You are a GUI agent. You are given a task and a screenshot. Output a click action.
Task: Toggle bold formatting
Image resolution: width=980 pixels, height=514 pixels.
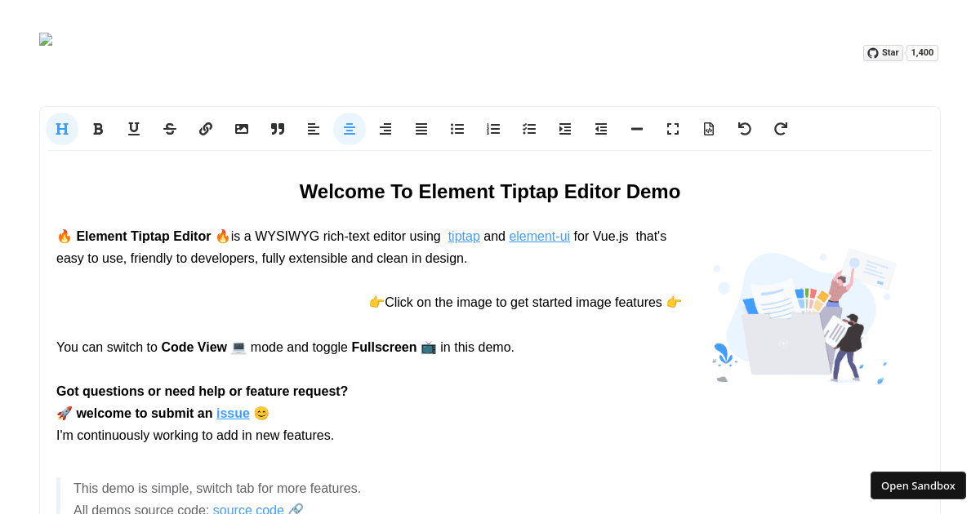coord(98,129)
